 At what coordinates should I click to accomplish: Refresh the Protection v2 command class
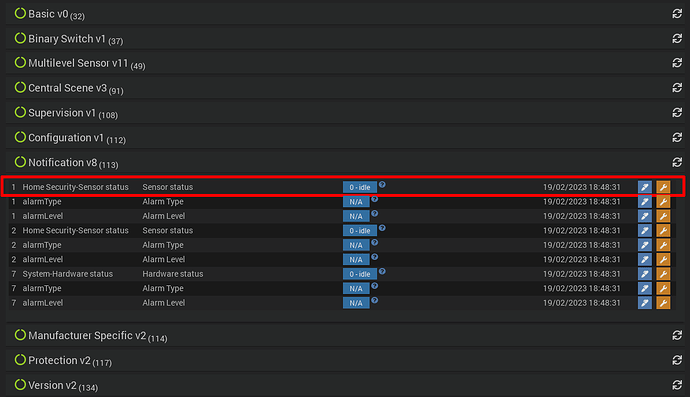coord(677,360)
